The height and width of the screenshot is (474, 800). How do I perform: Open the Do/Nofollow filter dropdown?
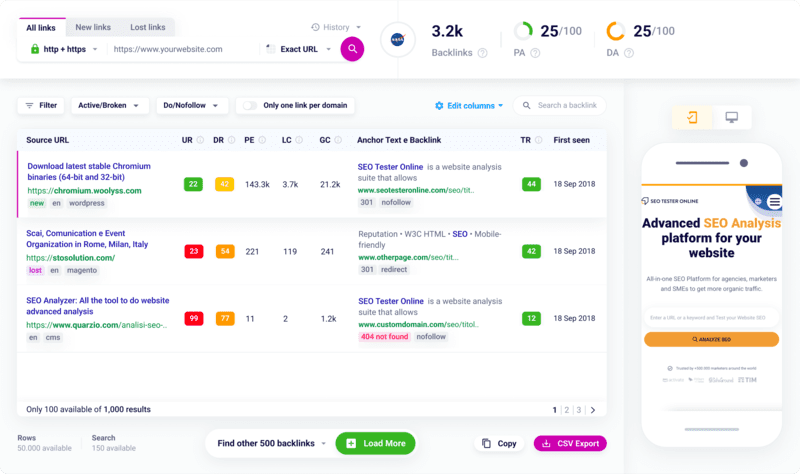click(x=192, y=106)
